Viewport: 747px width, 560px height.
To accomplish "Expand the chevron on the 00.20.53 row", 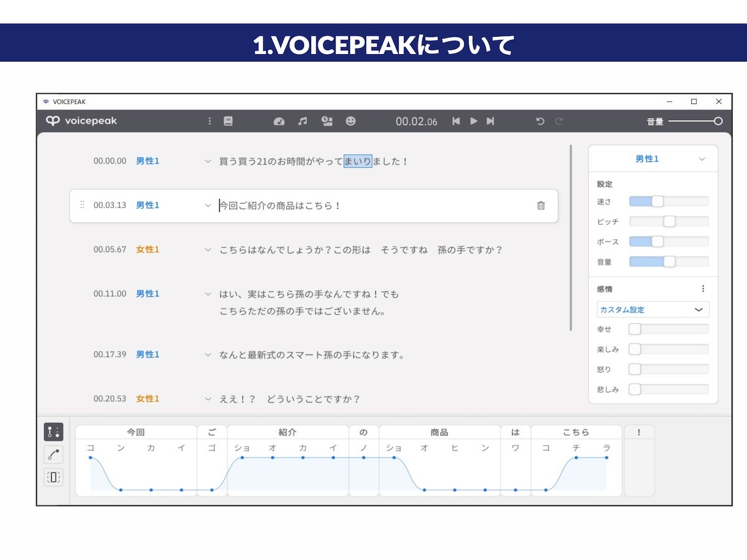I will coord(208,399).
